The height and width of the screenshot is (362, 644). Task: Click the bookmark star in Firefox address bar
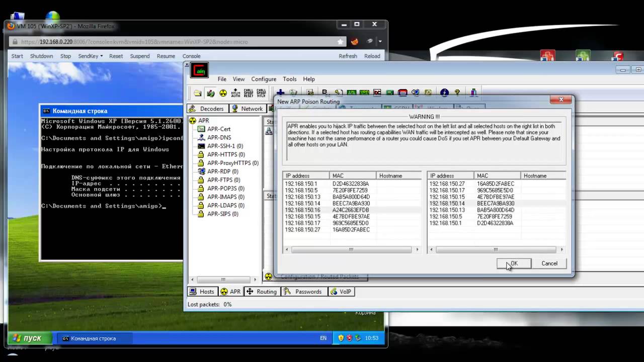coord(341,42)
